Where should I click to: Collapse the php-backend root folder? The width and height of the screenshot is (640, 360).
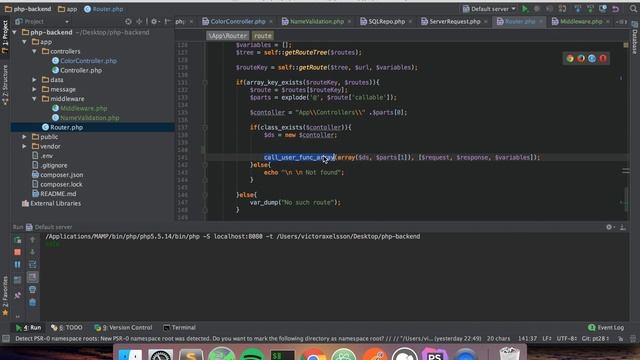[15, 32]
